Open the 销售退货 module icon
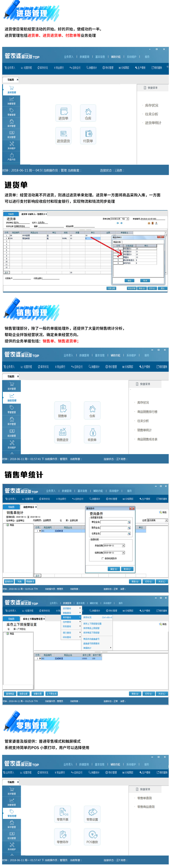Viewport: 171px width, 868px height. tap(62, 434)
